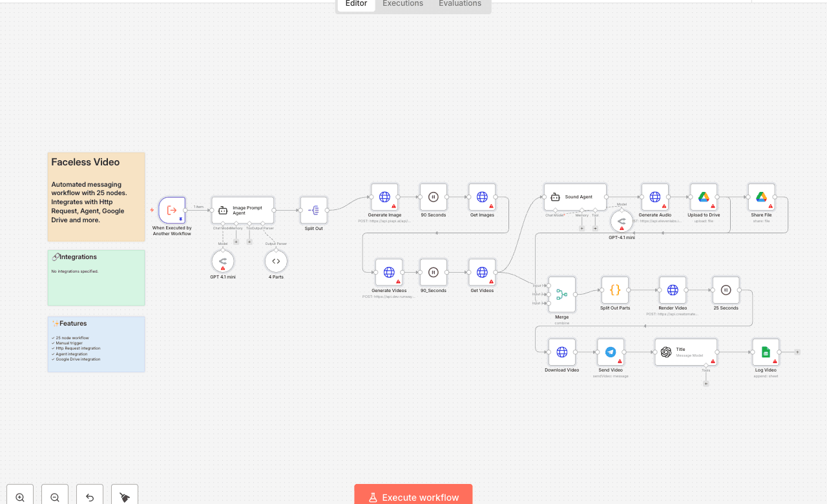The width and height of the screenshot is (827, 504).
Task: Select the Title OpenAI message node
Action: click(x=686, y=352)
